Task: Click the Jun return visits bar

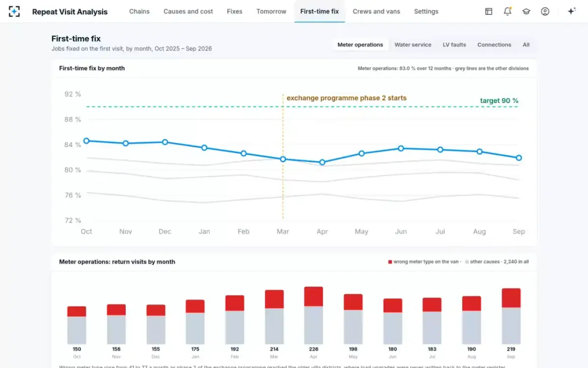Action: pos(392,321)
